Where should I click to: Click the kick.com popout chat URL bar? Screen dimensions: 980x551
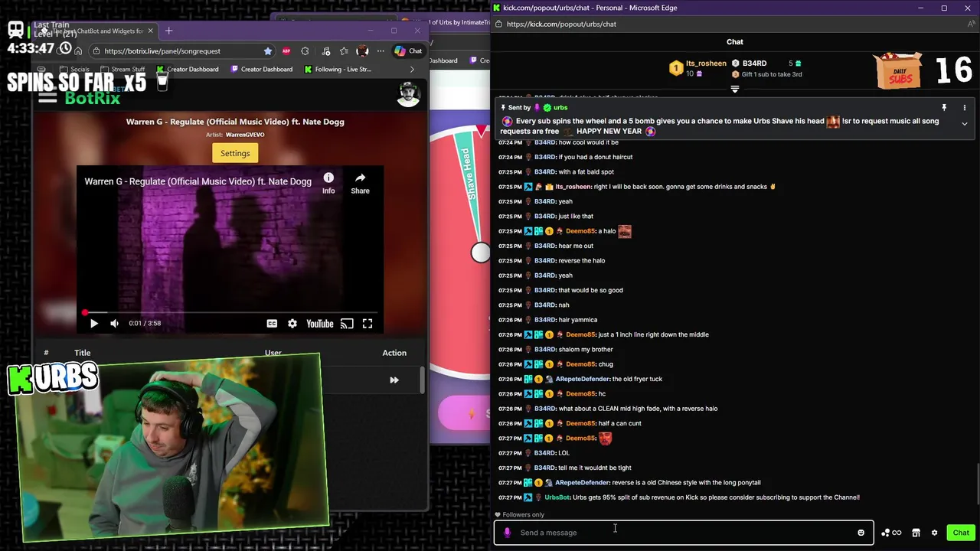[561, 24]
